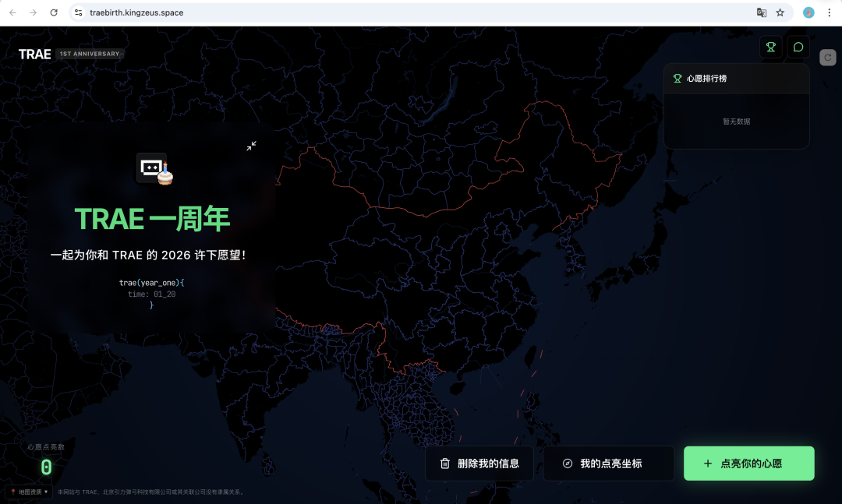842x504 pixels.
Task: Toggle the trophy leaderboard panel icon
Action: (771, 48)
